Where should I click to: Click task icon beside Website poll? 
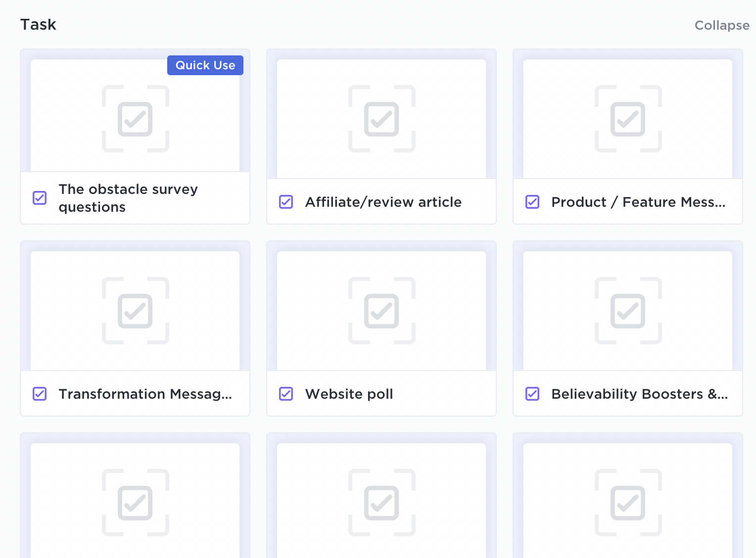point(286,394)
